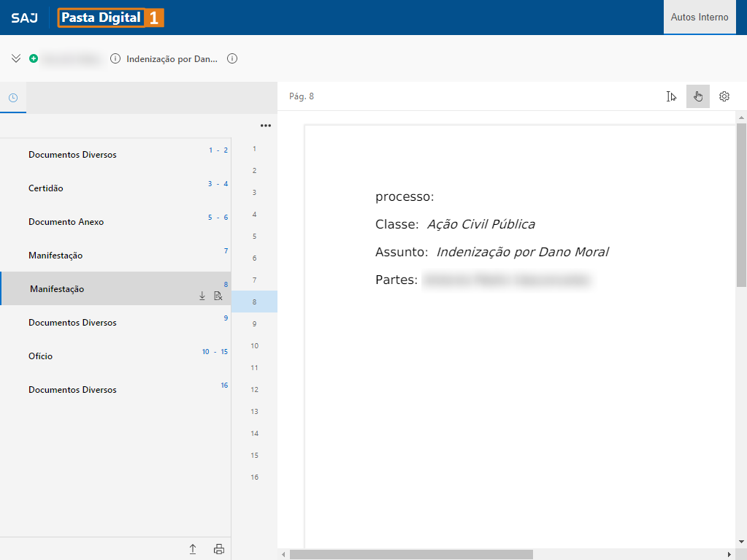Click the SAJ logo
Screen dimensions: 747x560
pyautogui.click(x=24, y=18)
